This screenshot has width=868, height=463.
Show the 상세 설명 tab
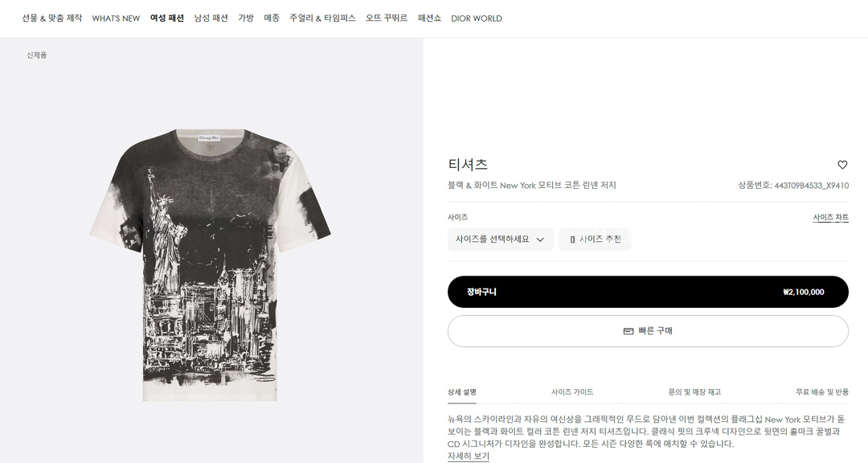pyautogui.click(x=461, y=392)
